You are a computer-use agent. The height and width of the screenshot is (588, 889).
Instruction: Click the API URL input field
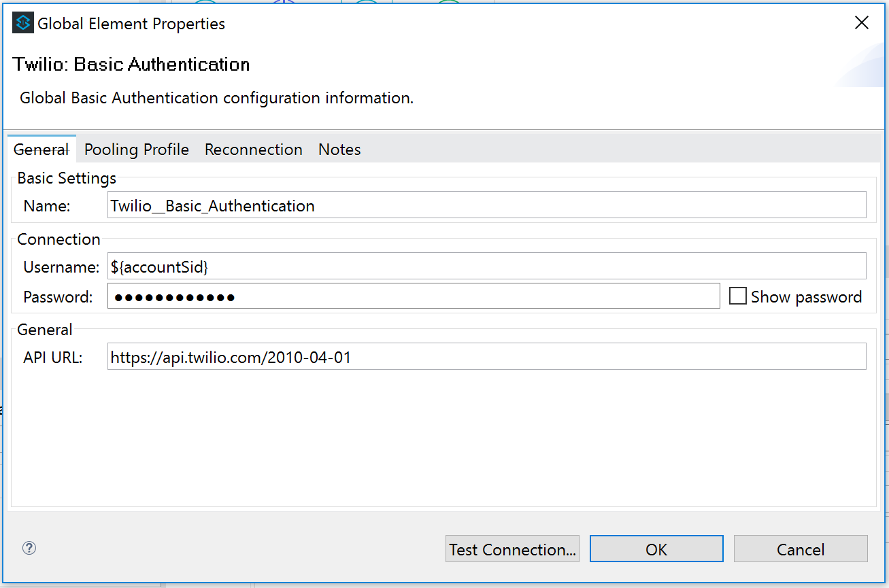[x=487, y=356]
